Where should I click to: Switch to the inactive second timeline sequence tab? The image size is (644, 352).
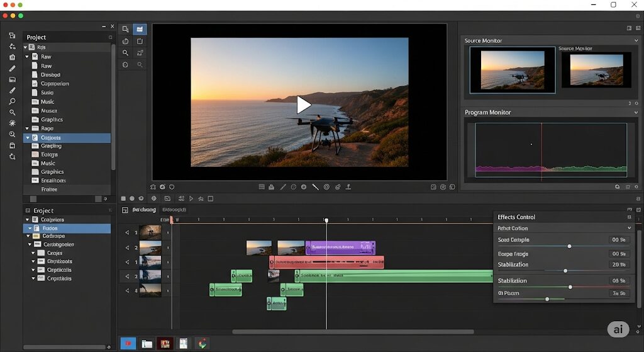[x=174, y=210]
